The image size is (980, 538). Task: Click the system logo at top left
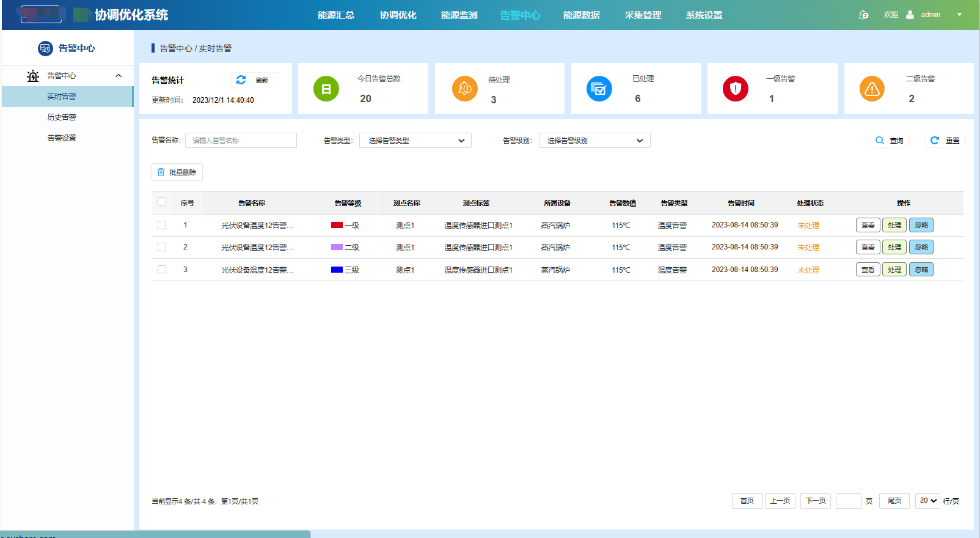point(42,15)
